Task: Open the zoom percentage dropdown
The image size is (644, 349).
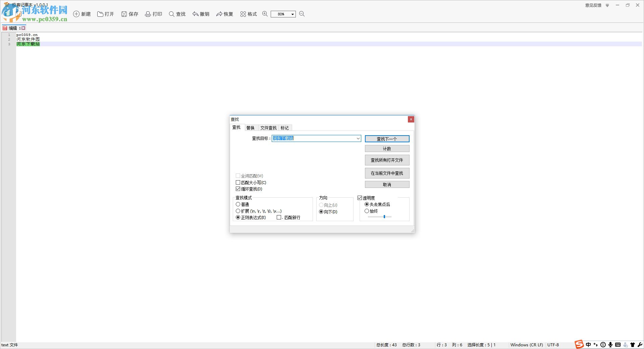Action: coord(292,14)
